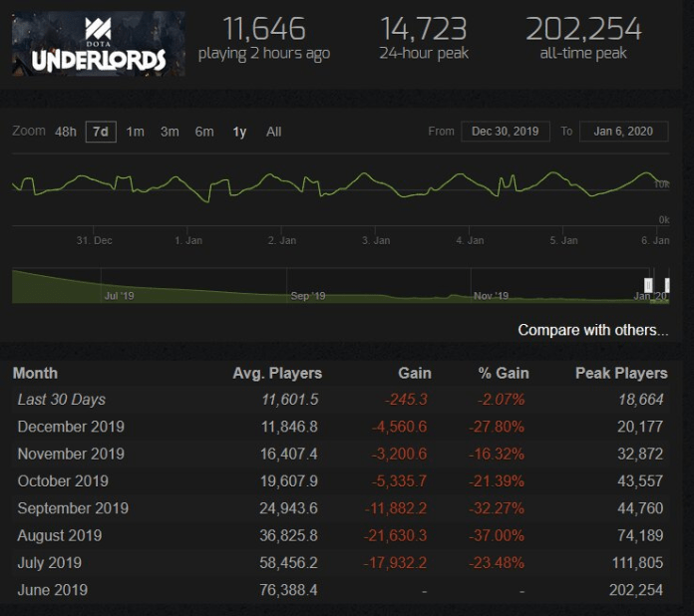Image resolution: width=694 pixels, height=616 pixels.
Task: Click the 3. Jan axis label
Action: click(x=376, y=240)
